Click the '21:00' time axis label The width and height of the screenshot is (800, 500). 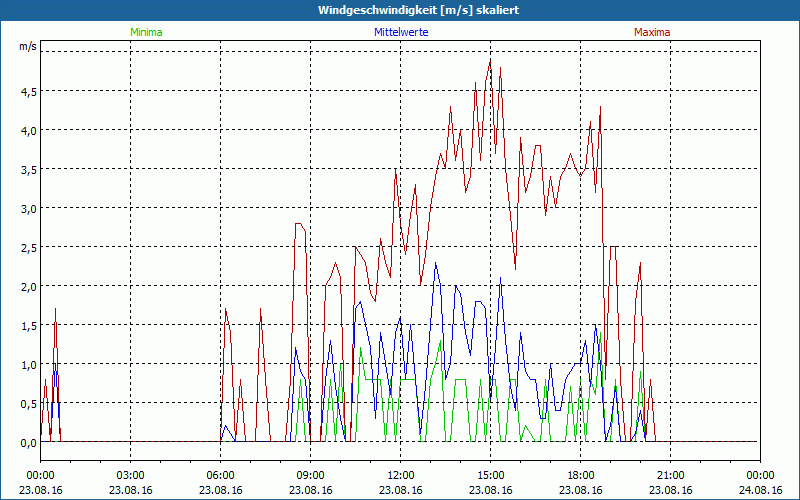[670, 476]
